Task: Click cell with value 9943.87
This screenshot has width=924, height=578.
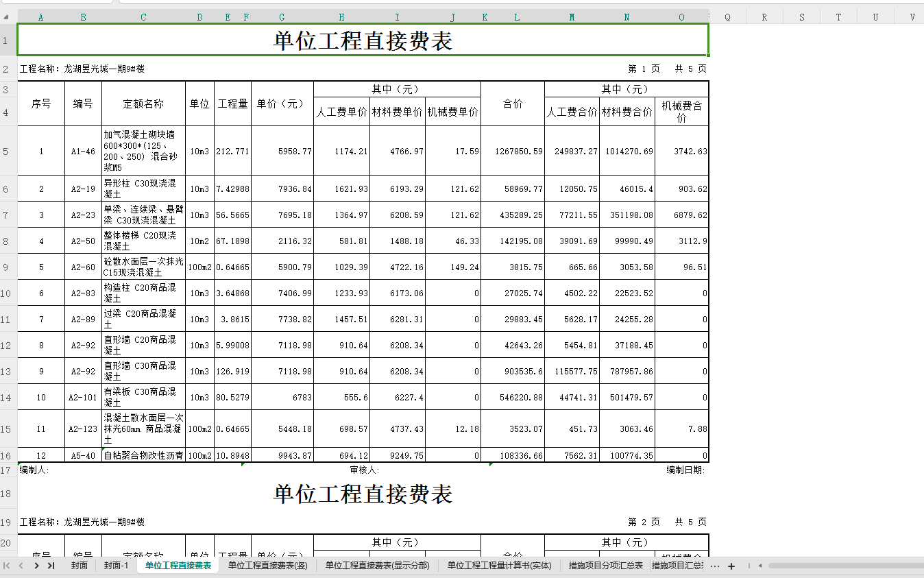Action: pos(282,455)
